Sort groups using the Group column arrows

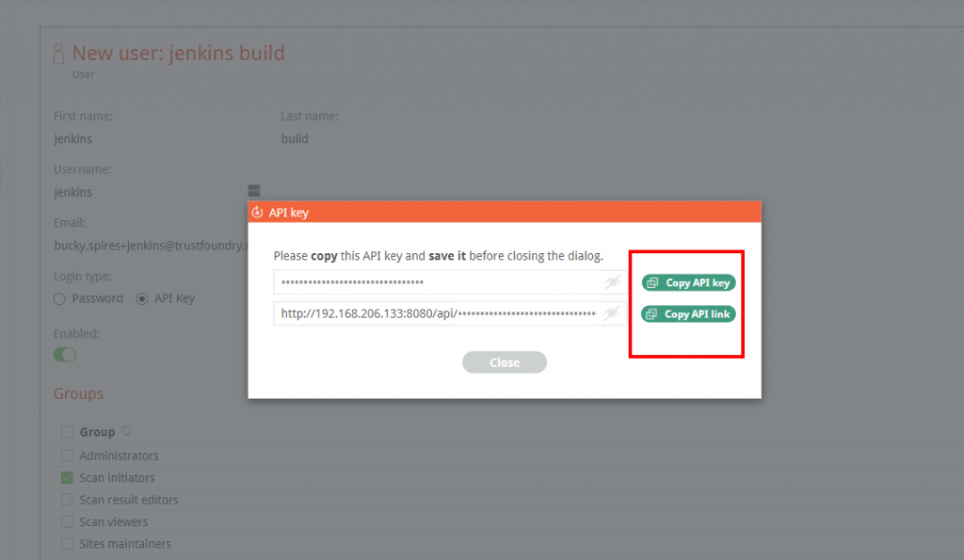point(126,431)
